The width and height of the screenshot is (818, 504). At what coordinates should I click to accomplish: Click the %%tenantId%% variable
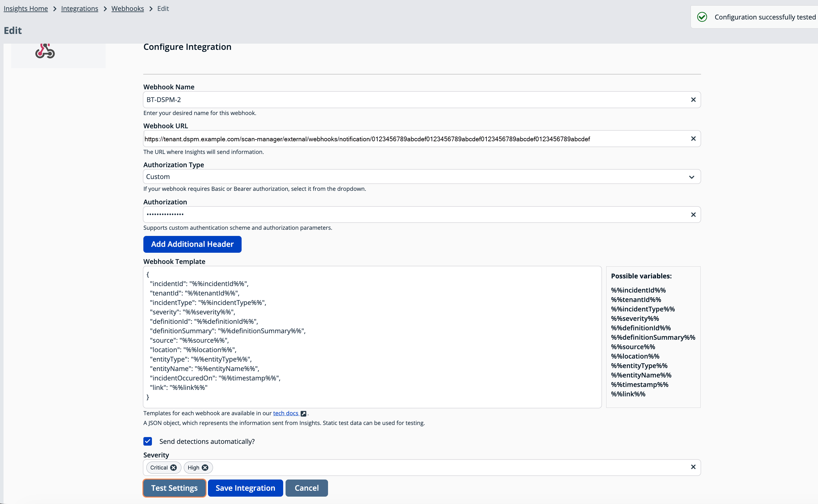coord(636,299)
